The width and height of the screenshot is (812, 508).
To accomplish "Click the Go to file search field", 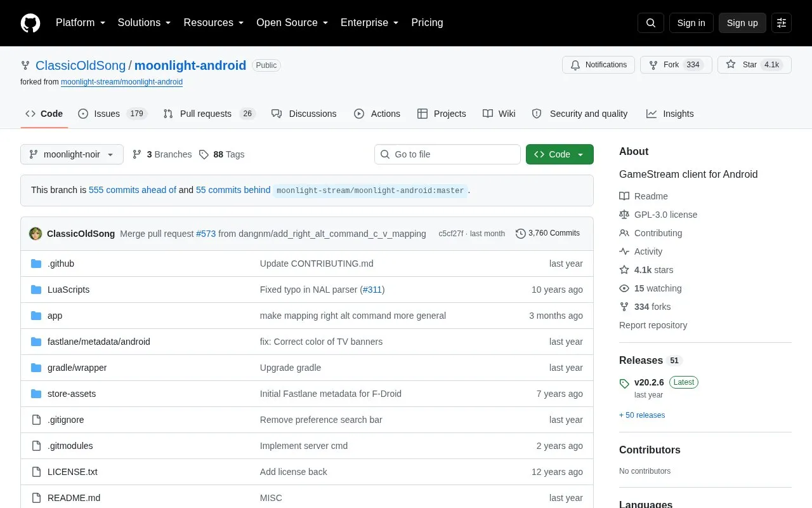I will [447, 154].
